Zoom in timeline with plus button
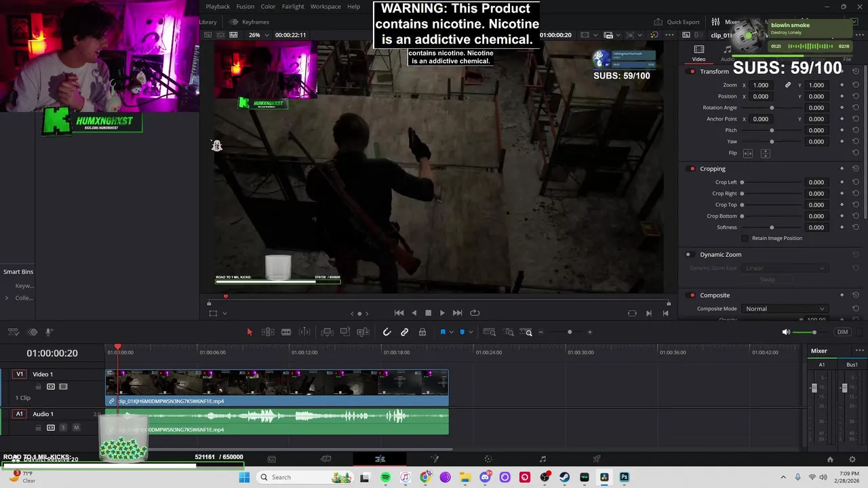 (590, 332)
